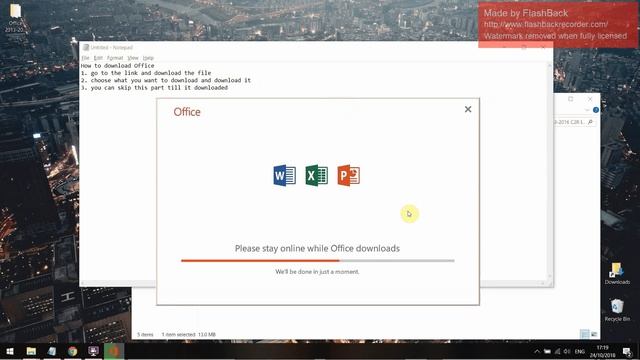Close the Office download dialog
Screen dimensions: 640x360
[468, 109]
